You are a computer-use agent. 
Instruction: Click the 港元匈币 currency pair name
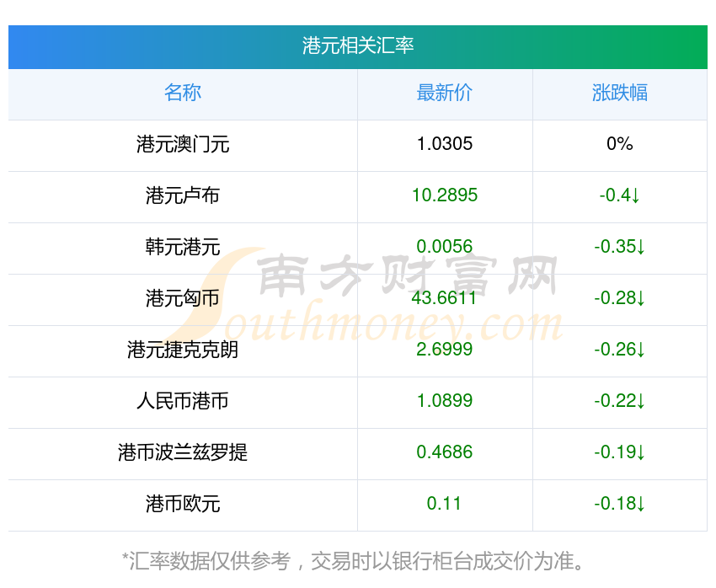(183, 298)
